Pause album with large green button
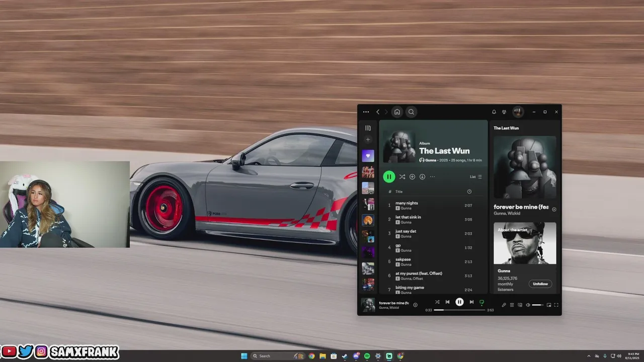Image resolution: width=644 pixels, height=362 pixels. [x=389, y=176]
